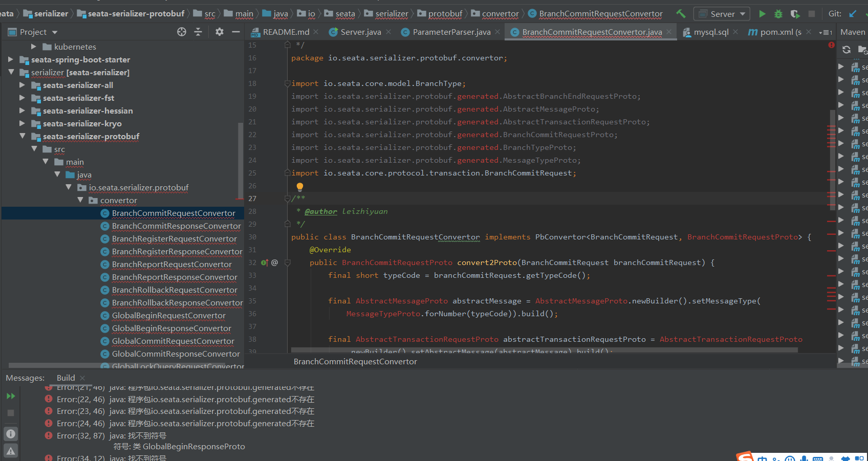The height and width of the screenshot is (461, 868).
Task: Switch to the mysql.sql editor tab
Action: (710, 32)
